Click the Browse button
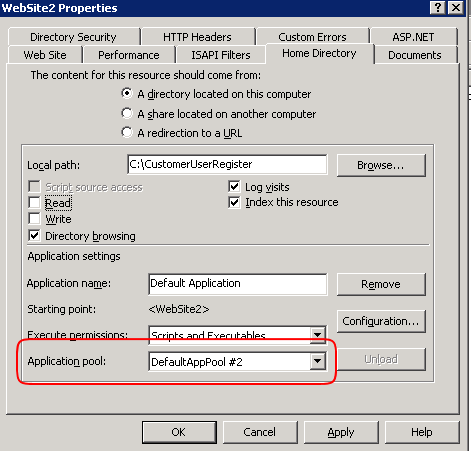The width and height of the screenshot is (471, 451). [381, 165]
